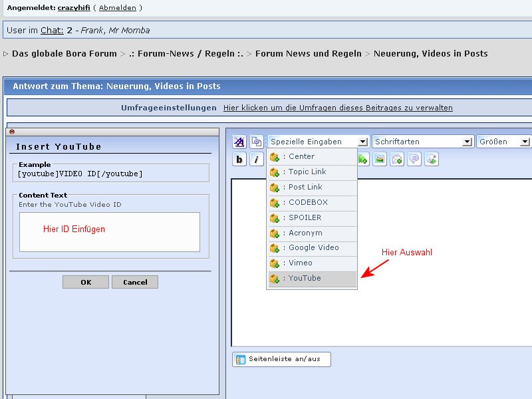This screenshot has width=532, height=399.
Task: Select Acronym menu entry
Action: [312, 233]
